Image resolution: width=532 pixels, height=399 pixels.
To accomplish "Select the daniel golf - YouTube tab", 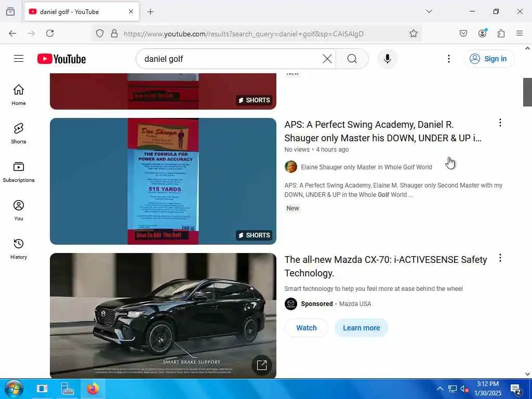I will 82,12.
